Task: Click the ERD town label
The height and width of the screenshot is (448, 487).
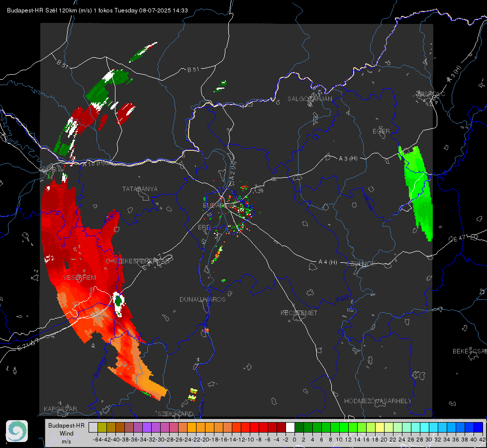Action: click(204, 227)
